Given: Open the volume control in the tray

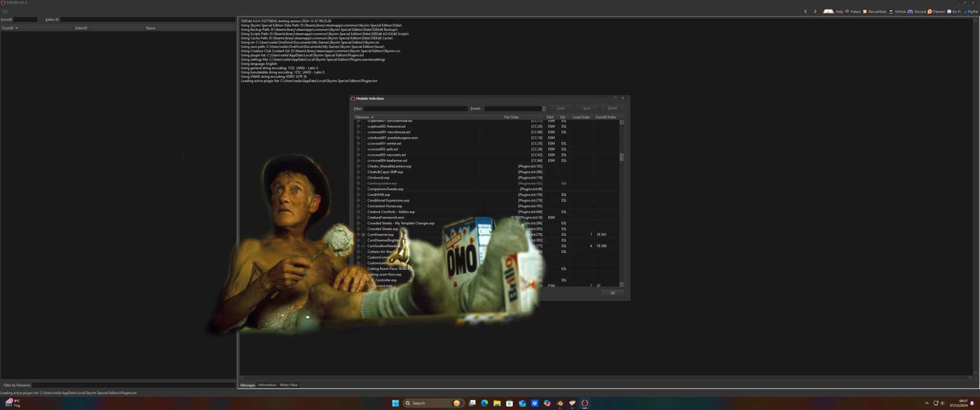Looking at the screenshot, I should pos(942,403).
